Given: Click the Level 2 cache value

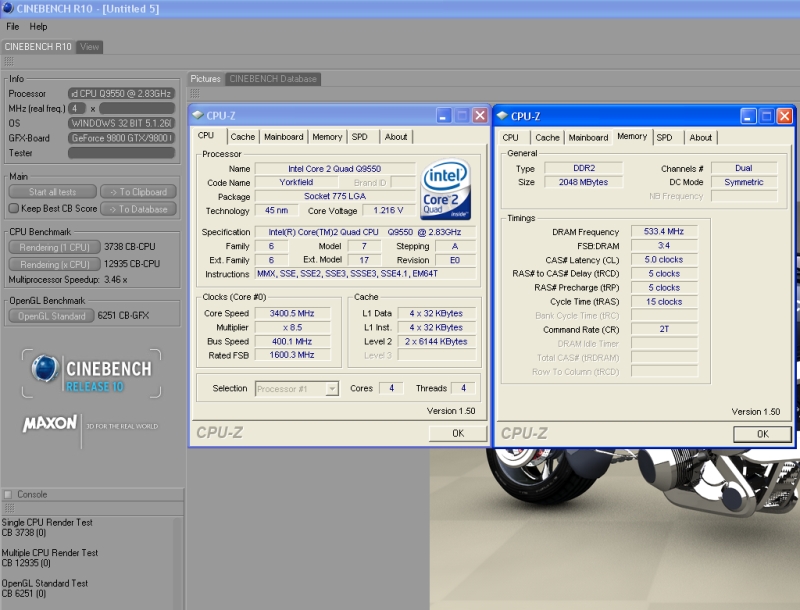Looking at the screenshot, I should tap(436, 341).
